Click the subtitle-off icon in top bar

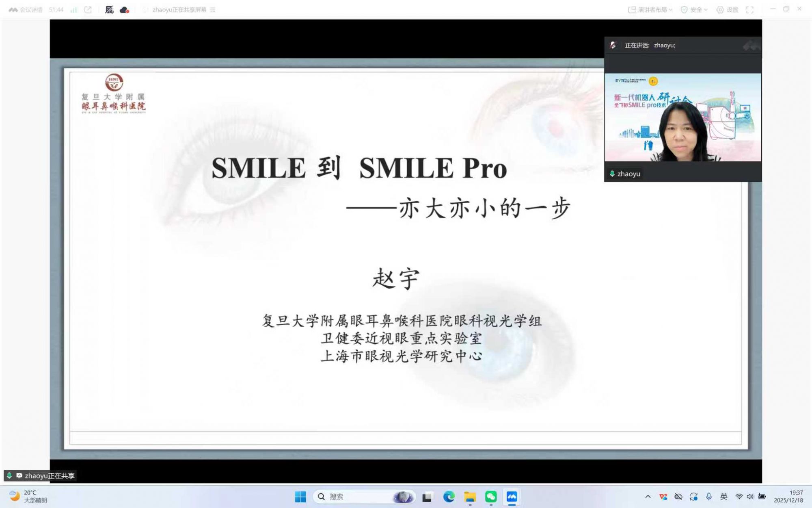[109, 10]
